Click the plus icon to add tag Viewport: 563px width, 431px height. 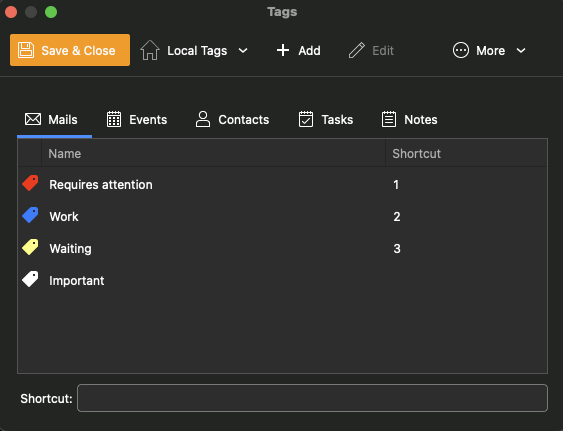coord(283,50)
